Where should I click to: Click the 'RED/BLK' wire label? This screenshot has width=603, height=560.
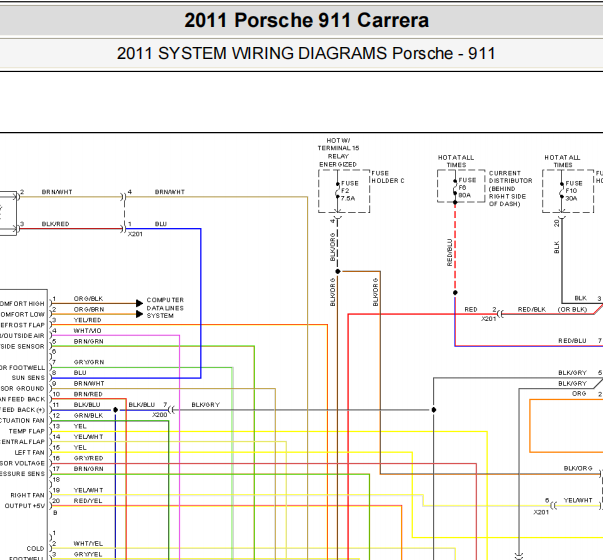click(531, 310)
